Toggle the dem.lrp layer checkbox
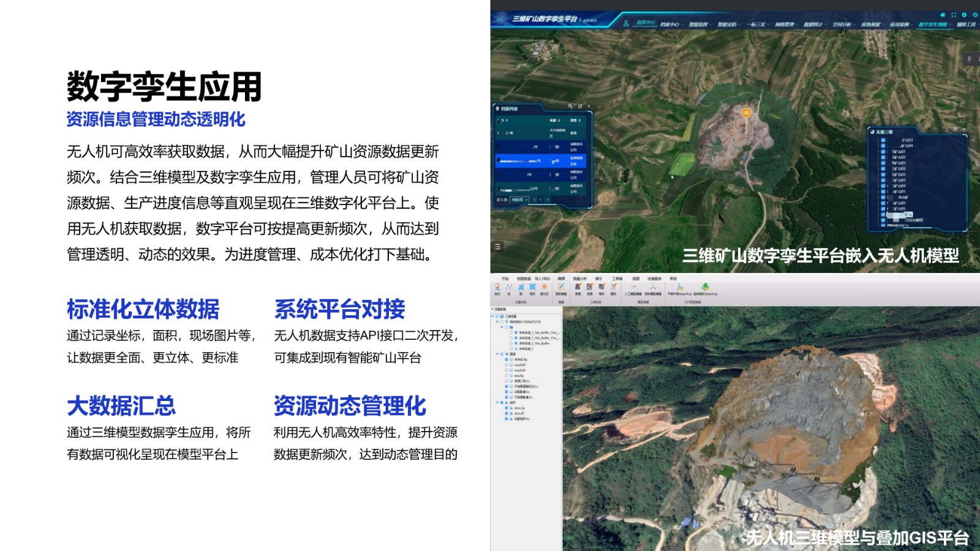 pos(506,408)
